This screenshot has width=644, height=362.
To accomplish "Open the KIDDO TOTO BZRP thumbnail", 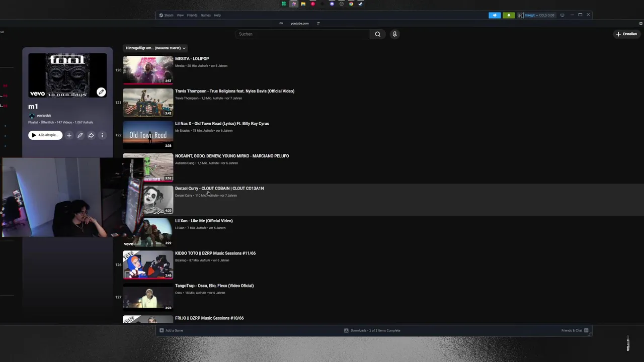I will 148,264.
